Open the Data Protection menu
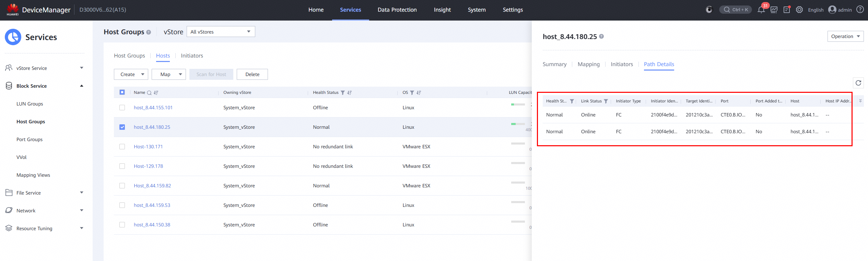This screenshot has height=261, width=868. 397,10
